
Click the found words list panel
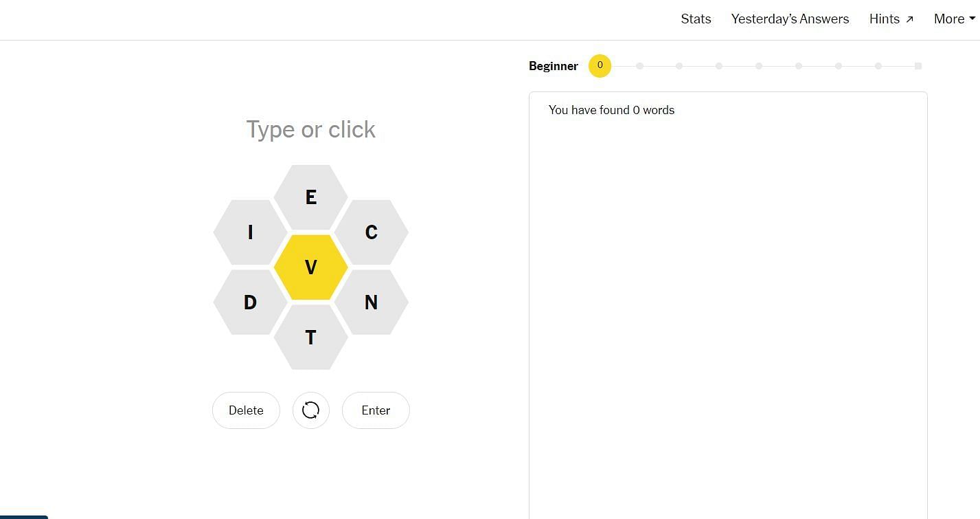[x=728, y=309]
